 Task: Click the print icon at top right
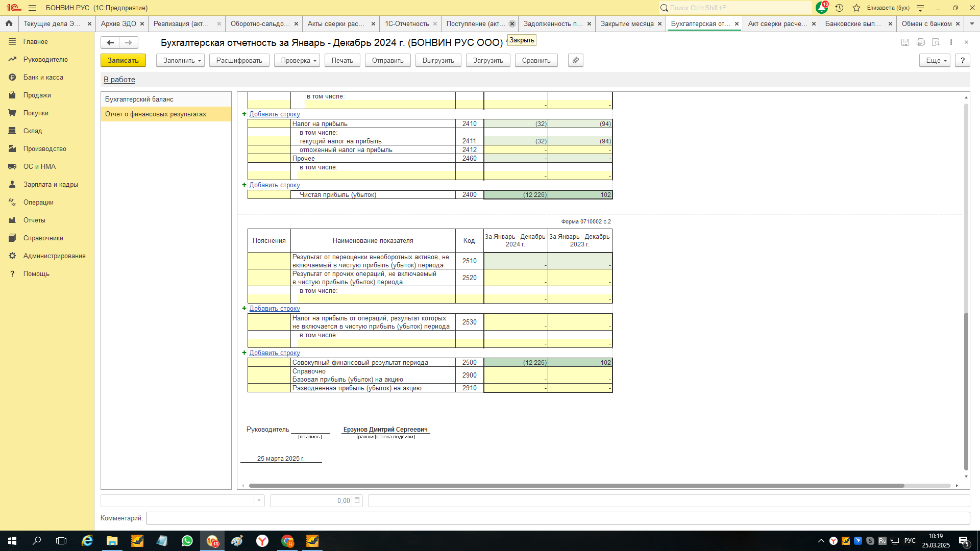point(920,42)
